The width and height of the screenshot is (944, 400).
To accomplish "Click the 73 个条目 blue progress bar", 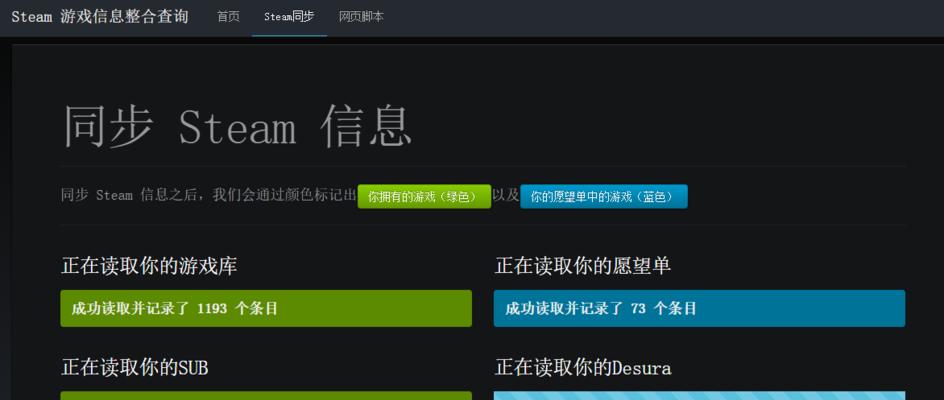I will tap(699, 308).
